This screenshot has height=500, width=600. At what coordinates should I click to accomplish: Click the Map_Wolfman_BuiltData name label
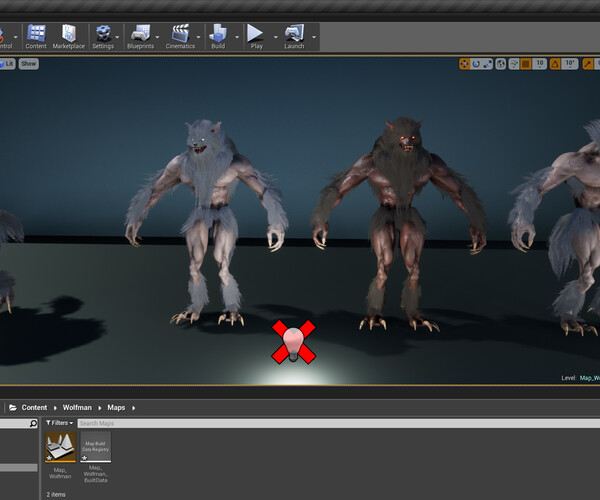point(95,474)
